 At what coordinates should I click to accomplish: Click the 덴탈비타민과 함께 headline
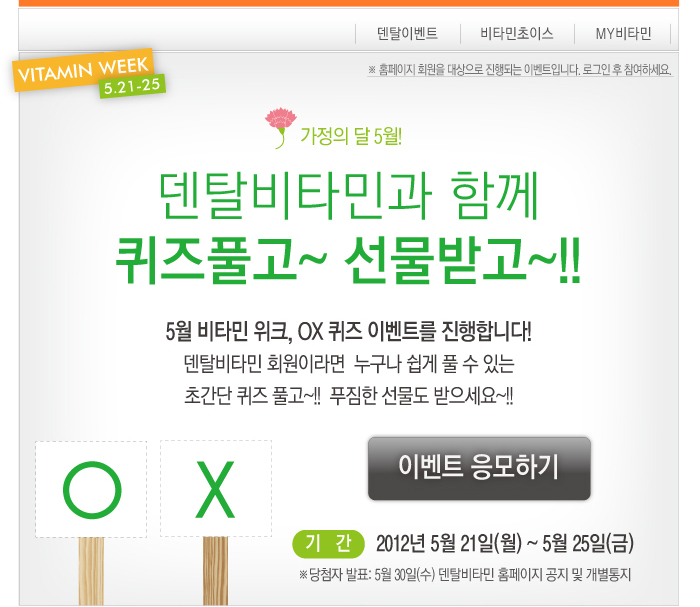coord(349,195)
